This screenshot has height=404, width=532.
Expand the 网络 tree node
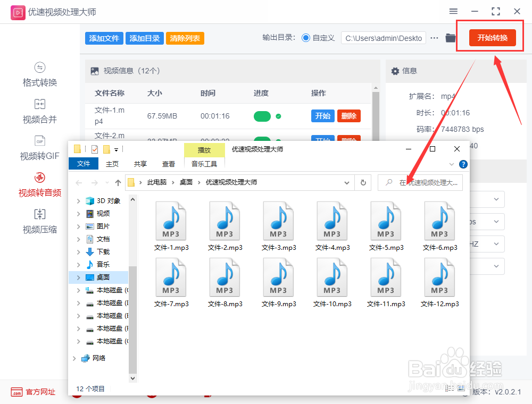click(x=74, y=358)
